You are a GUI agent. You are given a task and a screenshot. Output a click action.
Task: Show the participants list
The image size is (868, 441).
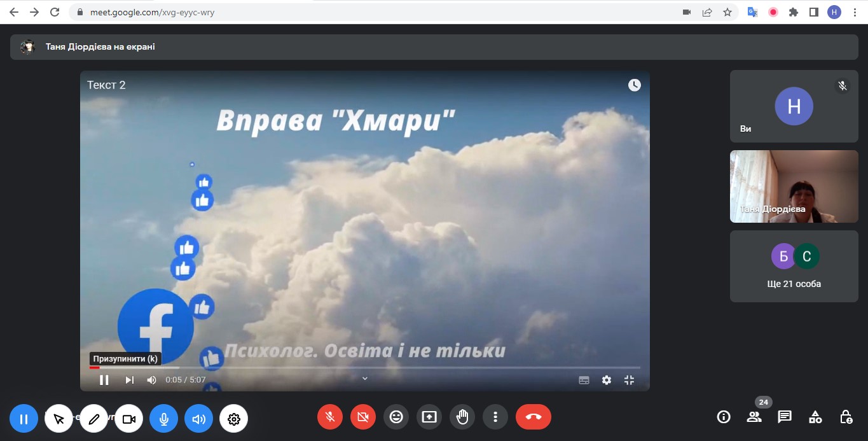(x=754, y=417)
